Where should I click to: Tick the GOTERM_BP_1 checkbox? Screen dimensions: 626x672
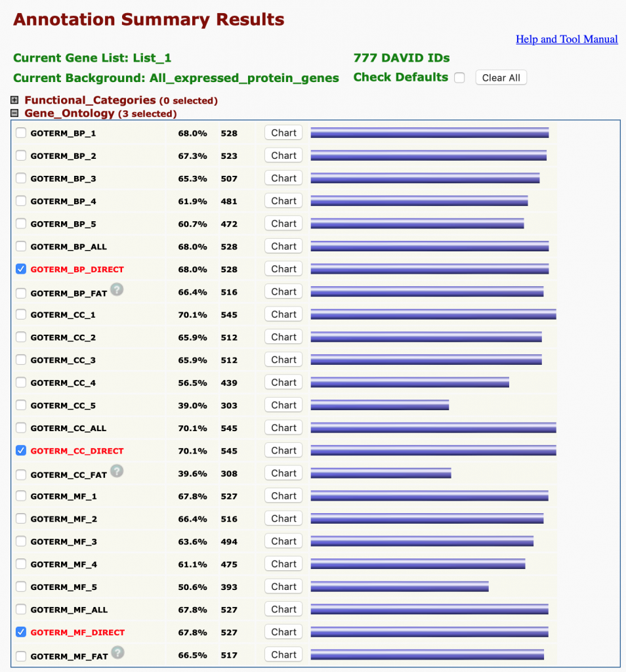pos(21,133)
